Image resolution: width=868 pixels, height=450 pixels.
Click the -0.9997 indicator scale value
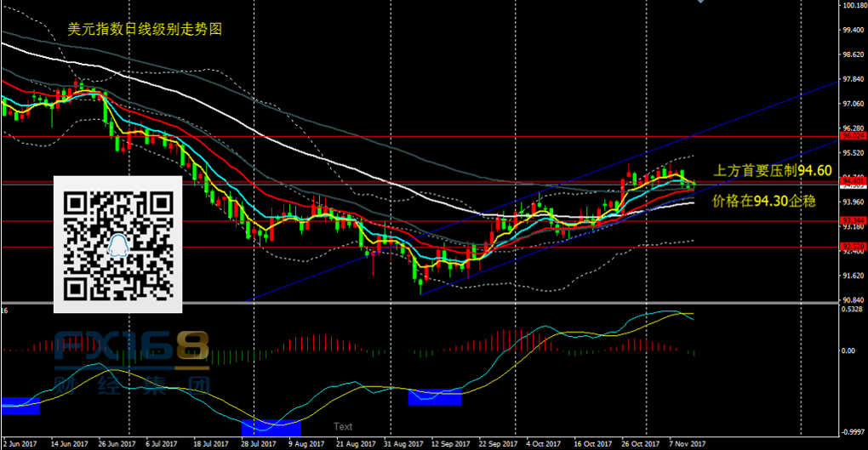coord(853,431)
